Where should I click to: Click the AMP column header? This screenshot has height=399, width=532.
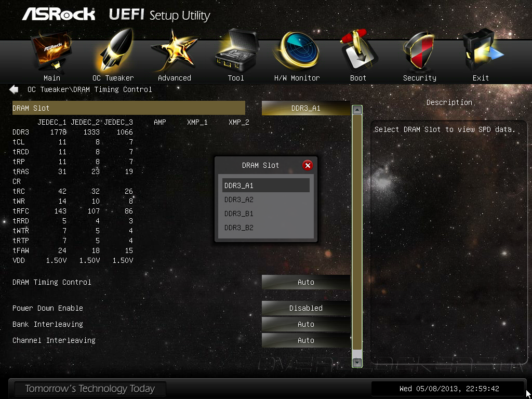click(x=160, y=122)
